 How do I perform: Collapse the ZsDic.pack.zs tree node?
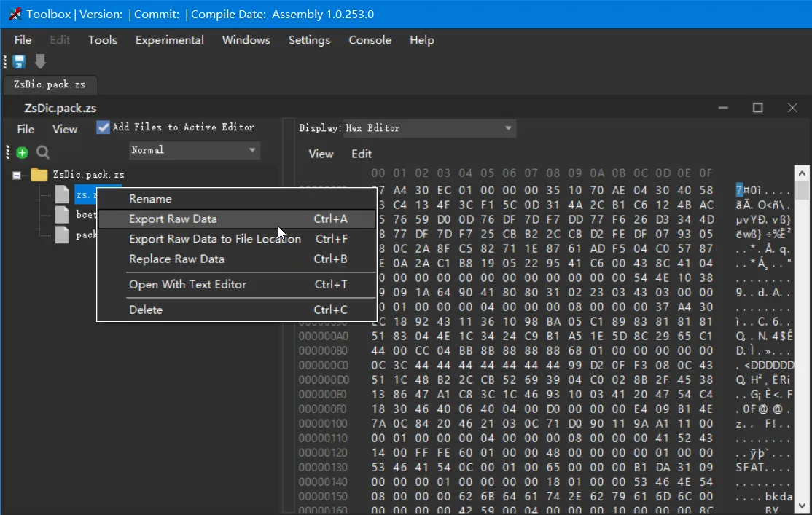point(16,174)
